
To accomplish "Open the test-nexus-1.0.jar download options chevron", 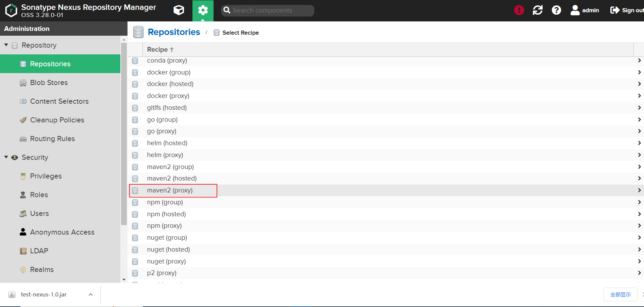I will point(90,295).
